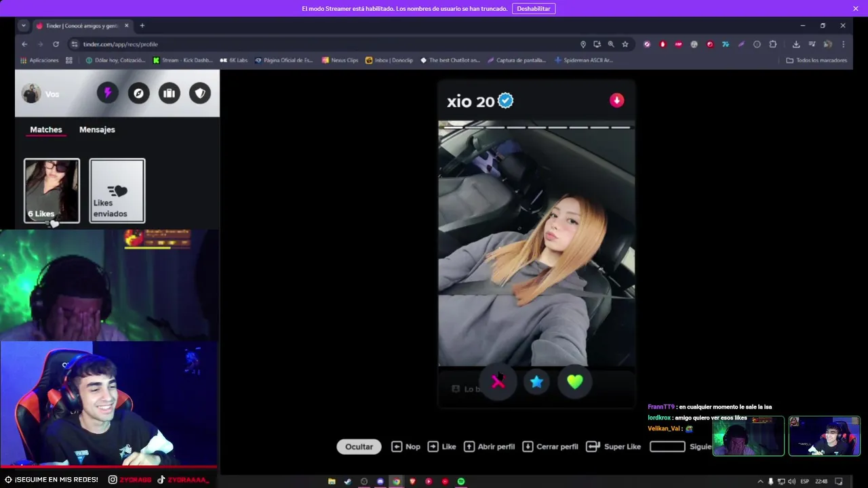Open File Explorer in the taskbar
The height and width of the screenshot is (488, 868).
[x=332, y=481]
